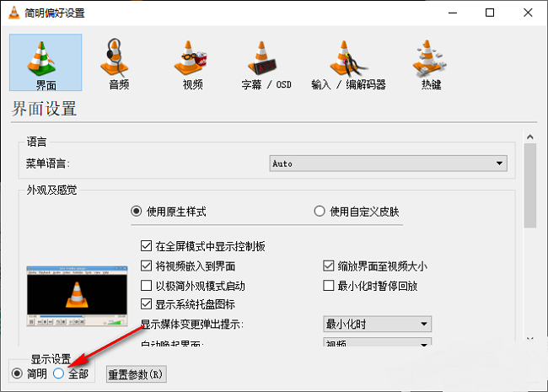Click the 菜单语言 label

[48, 164]
